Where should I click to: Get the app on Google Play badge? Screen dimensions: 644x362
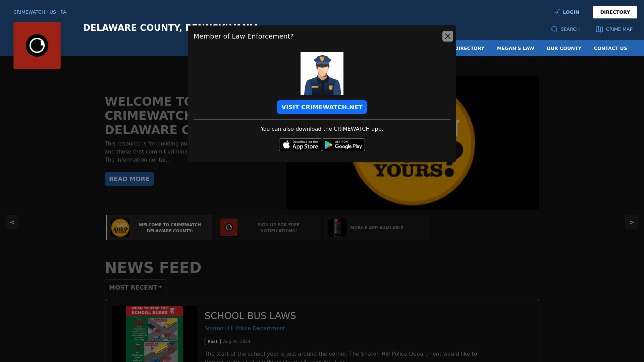pyautogui.click(x=343, y=145)
